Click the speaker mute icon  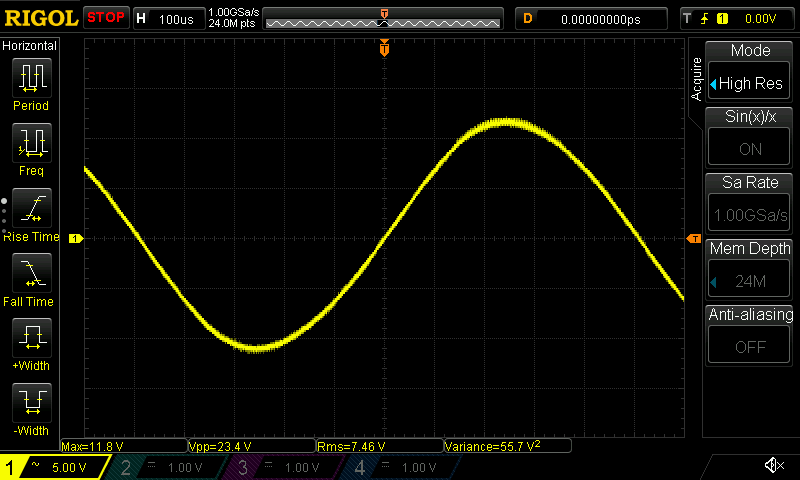pyautogui.click(x=773, y=466)
